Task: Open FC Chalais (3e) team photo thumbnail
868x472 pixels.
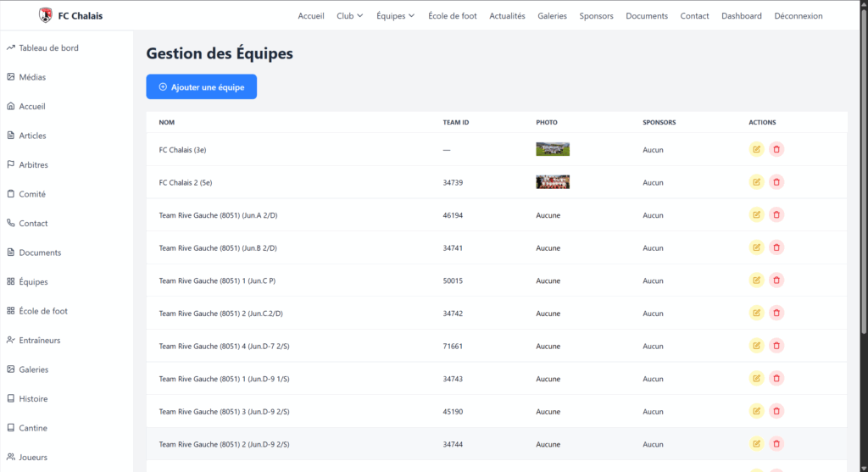Action: (x=553, y=149)
